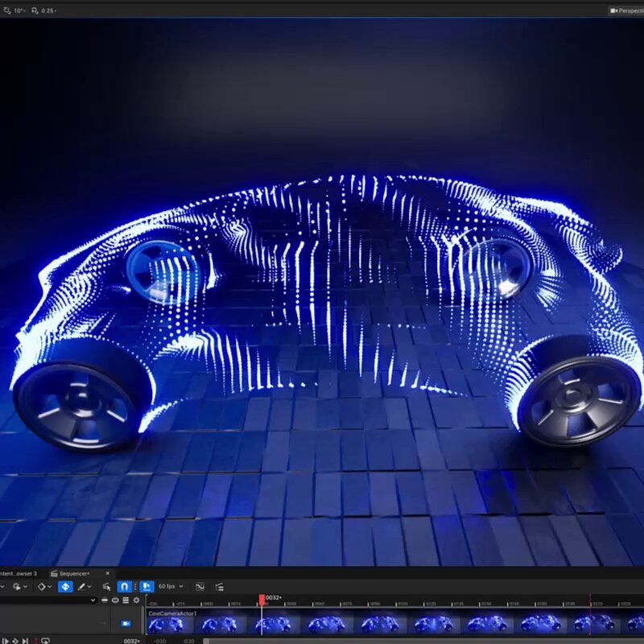Click the selection cursor tool icon
The width and height of the screenshot is (644, 644).
click(106, 587)
